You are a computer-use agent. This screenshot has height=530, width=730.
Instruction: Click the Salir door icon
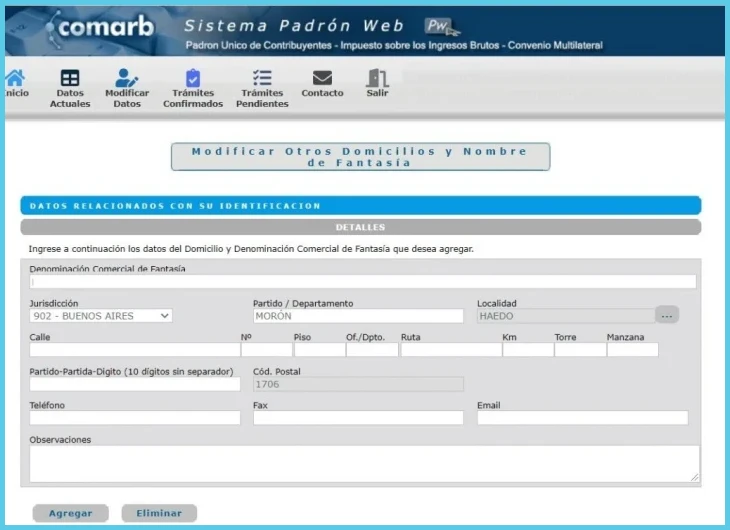click(x=377, y=78)
